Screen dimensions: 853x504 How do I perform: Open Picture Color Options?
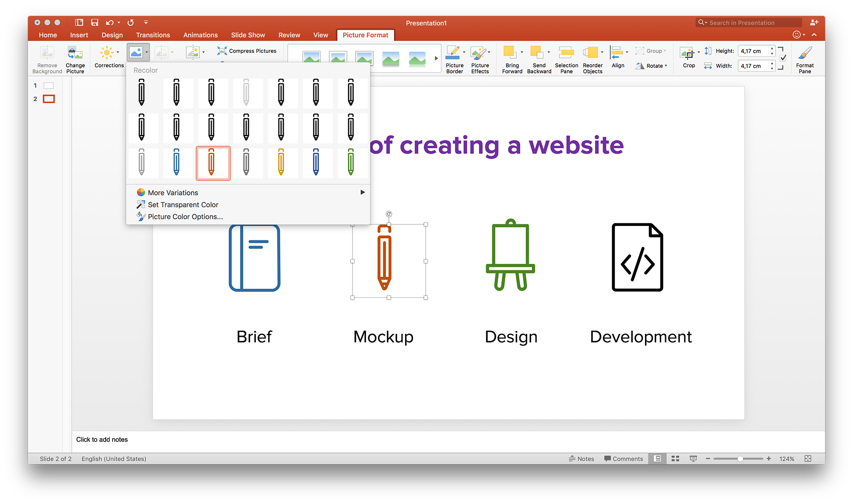click(x=184, y=217)
